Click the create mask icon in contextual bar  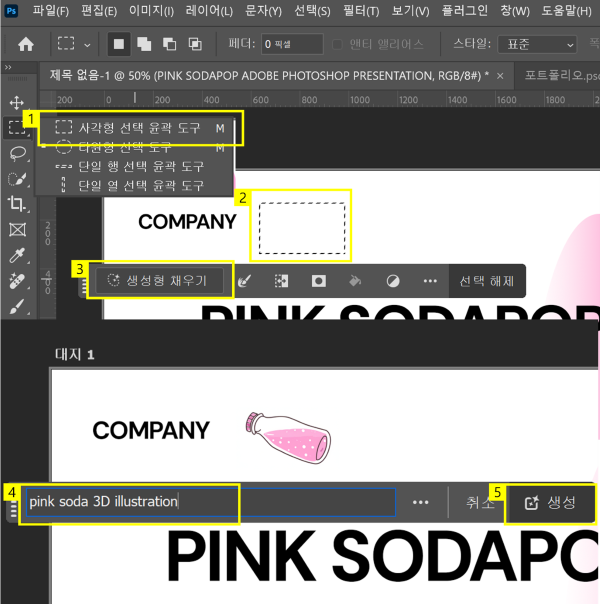point(318,281)
